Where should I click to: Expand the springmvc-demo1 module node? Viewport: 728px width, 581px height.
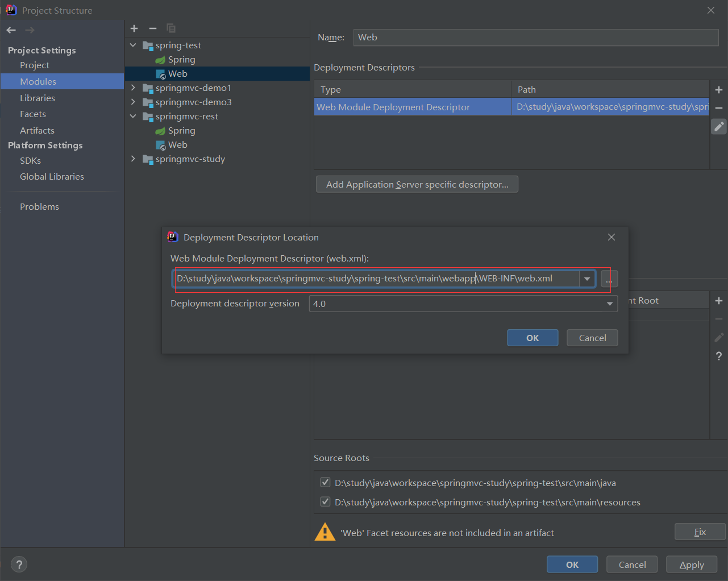pyautogui.click(x=133, y=88)
